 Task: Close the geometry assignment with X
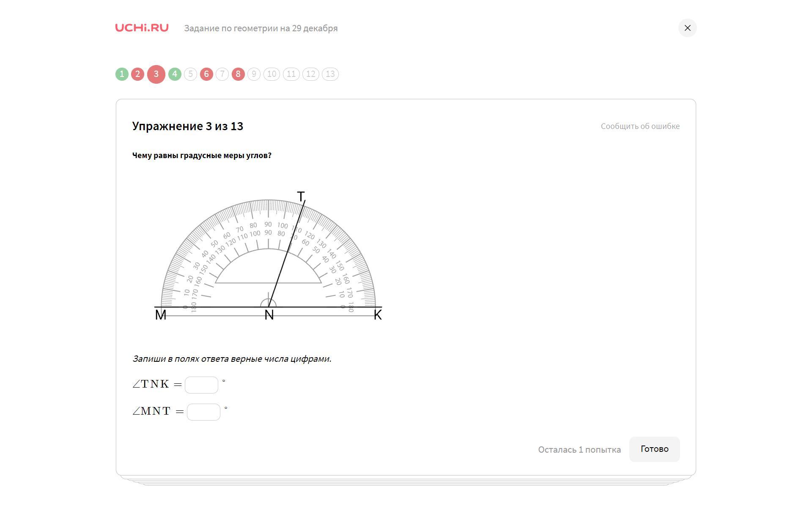[687, 28]
